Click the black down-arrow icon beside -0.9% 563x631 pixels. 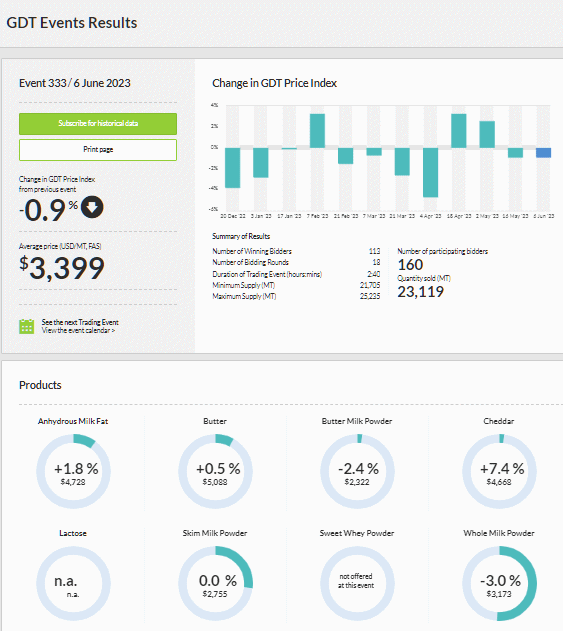pyautogui.click(x=92, y=207)
